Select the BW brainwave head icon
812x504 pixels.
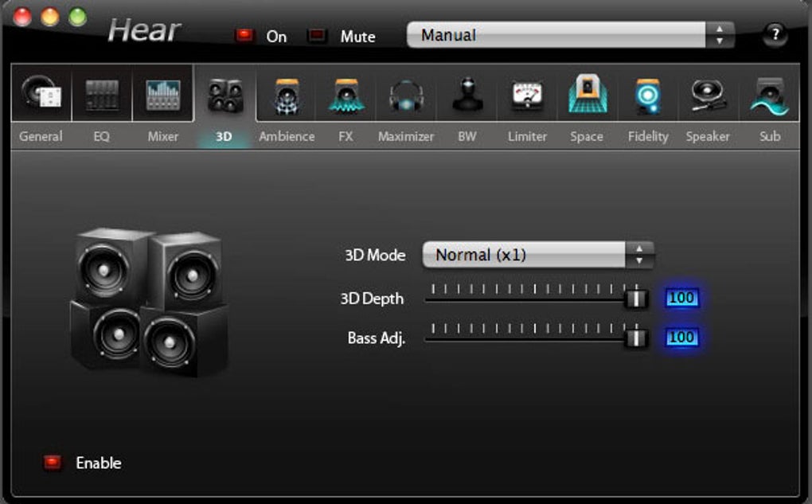pyautogui.click(x=467, y=95)
